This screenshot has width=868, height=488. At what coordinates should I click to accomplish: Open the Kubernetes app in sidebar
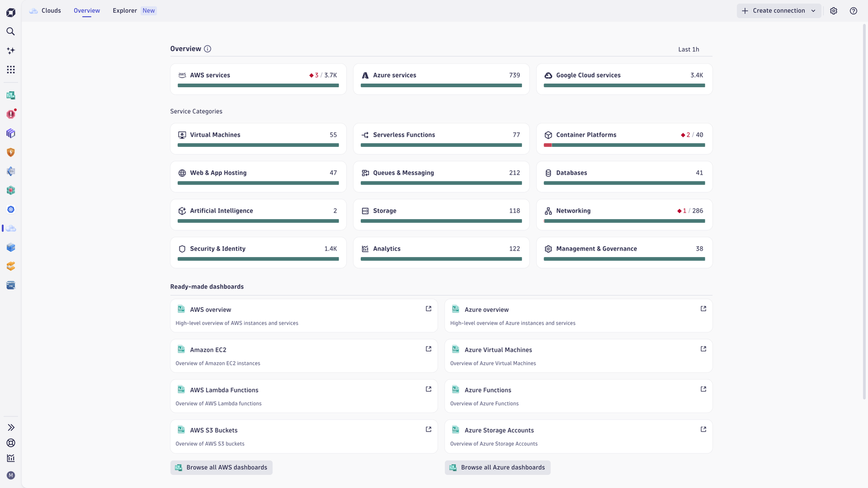11,209
